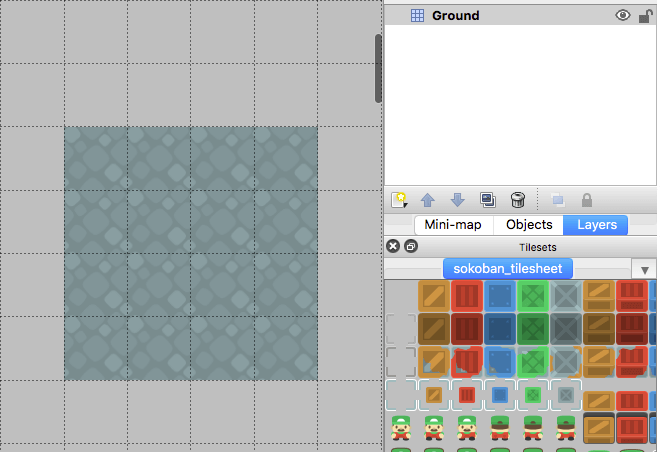Pick the fourth player character tile
Image resolution: width=660 pixels, height=452 pixels.
(500, 428)
